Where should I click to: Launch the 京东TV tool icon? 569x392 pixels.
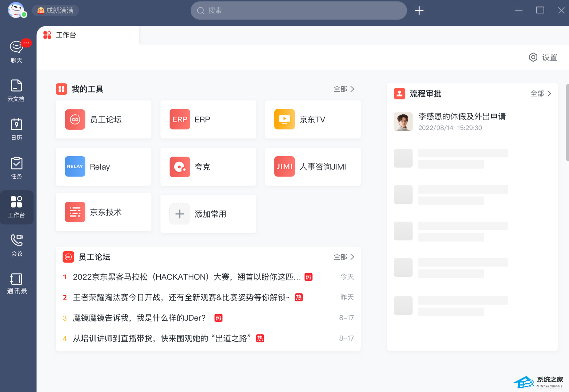coord(284,119)
